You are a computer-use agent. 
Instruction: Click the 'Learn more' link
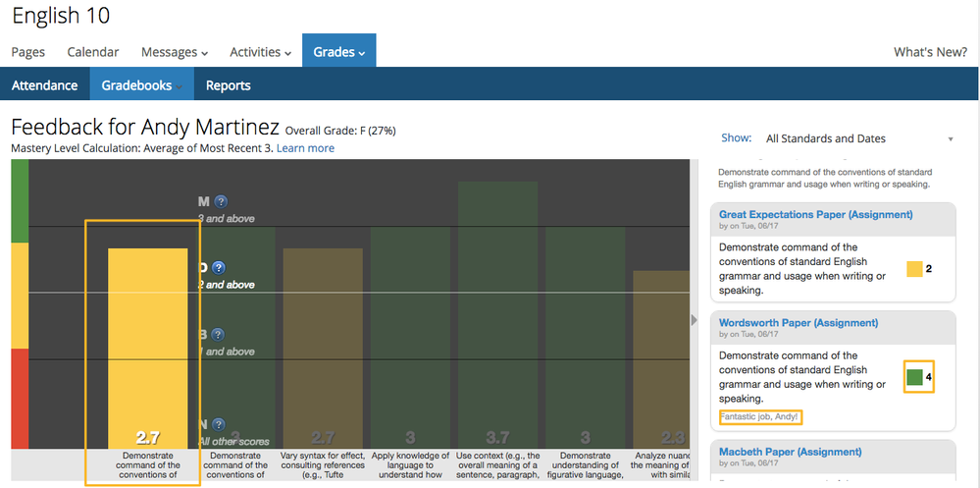point(305,148)
